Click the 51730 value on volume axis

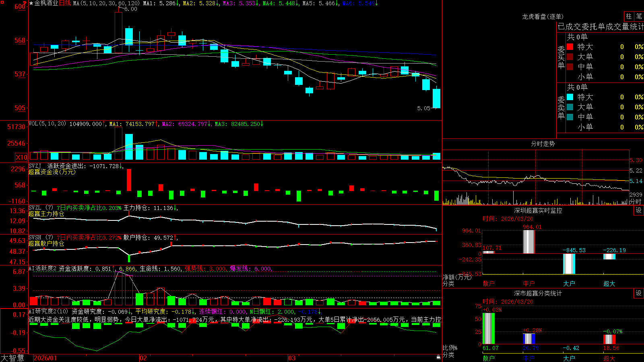point(16,127)
